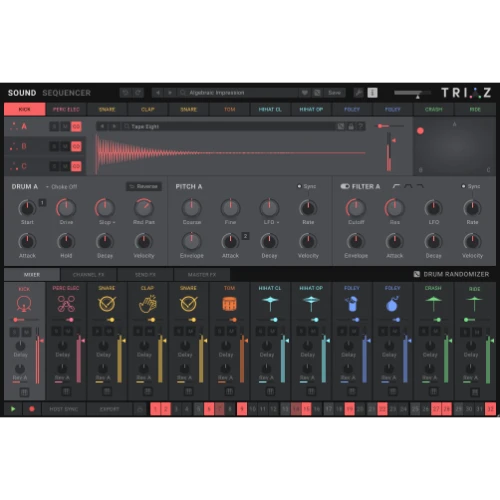The height and width of the screenshot is (500, 500).
Task: Open the Sequencer view
Action: coord(67,93)
